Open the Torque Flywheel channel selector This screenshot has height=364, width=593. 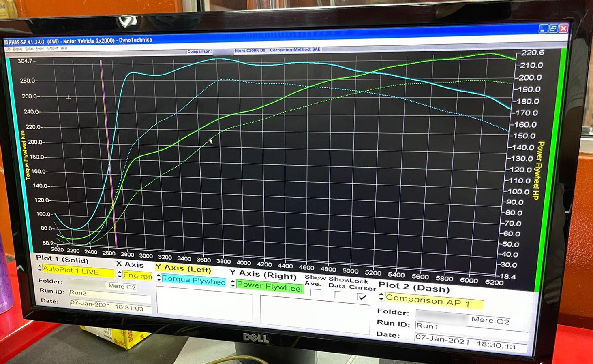(194, 280)
